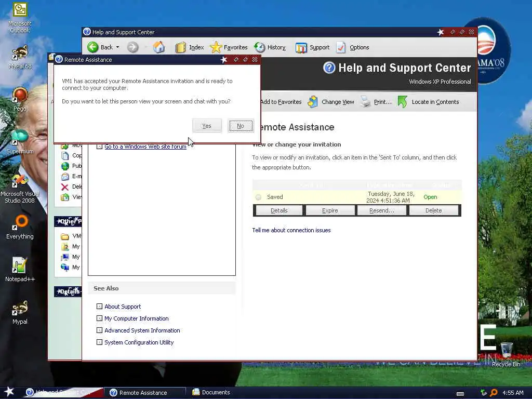
Task: Go to Help and Support Home icon
Action: (158, 47)
